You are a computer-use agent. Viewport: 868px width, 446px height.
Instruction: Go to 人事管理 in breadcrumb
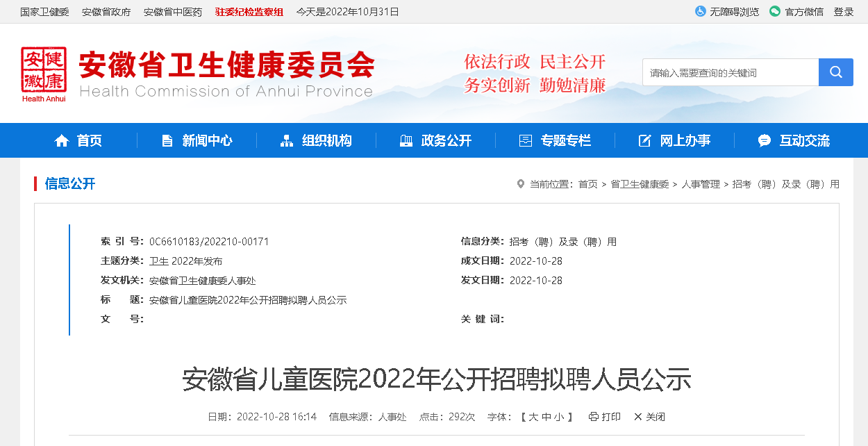(x=701, y=184)
